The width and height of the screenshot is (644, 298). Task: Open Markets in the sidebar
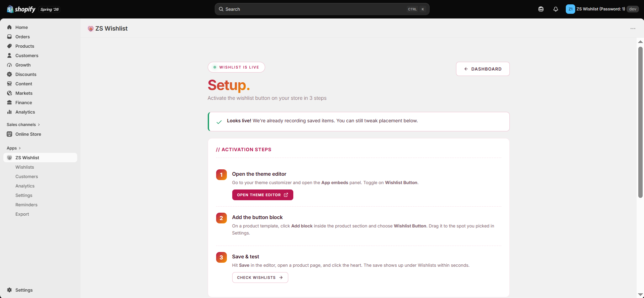[40, 93]
